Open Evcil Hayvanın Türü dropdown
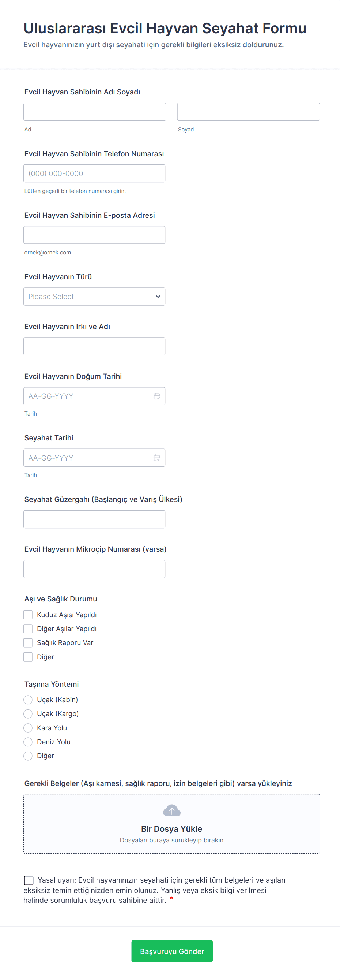340x980 pixels. [x=94, y=297]
